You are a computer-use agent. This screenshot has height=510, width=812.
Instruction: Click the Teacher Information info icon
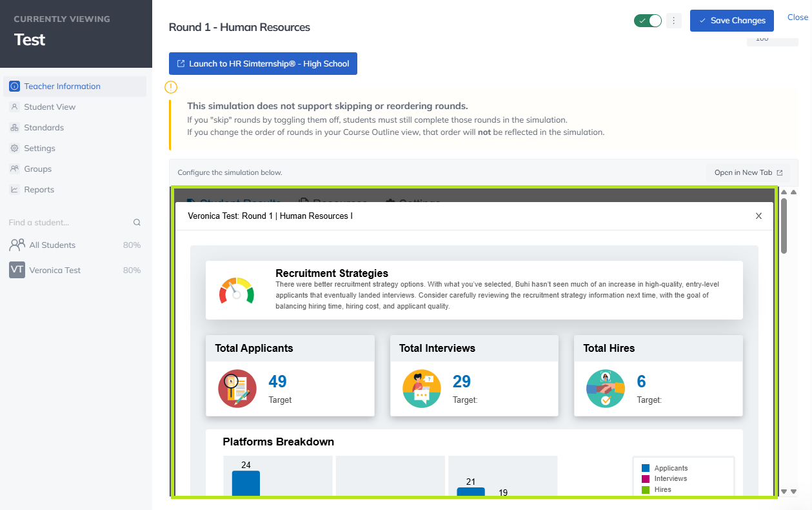(14, 87)
